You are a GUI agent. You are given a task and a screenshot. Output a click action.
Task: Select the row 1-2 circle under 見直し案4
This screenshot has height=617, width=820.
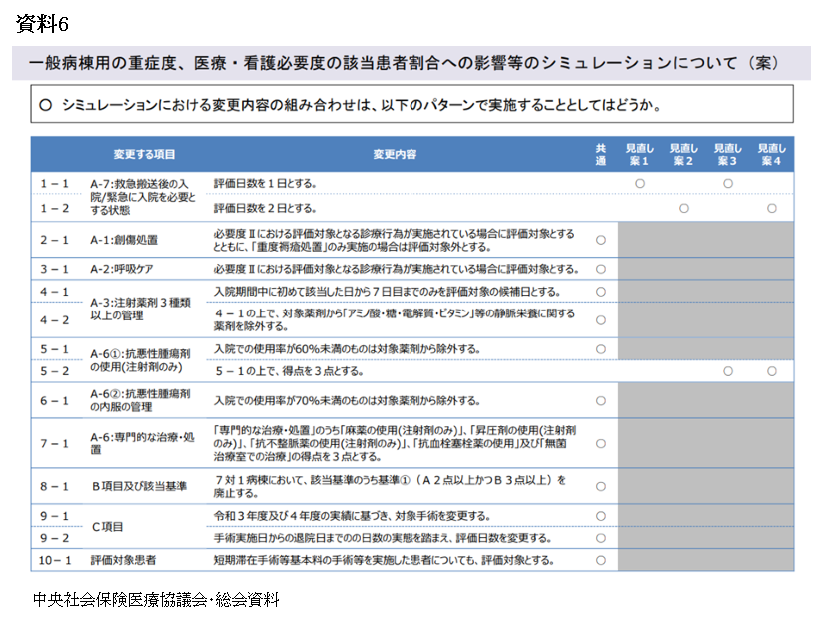coord(772,208)
